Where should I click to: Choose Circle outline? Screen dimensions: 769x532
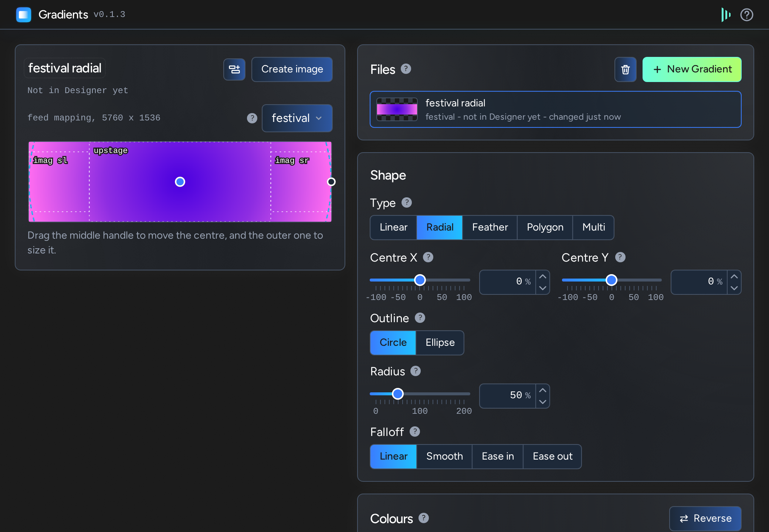(393, 342)
